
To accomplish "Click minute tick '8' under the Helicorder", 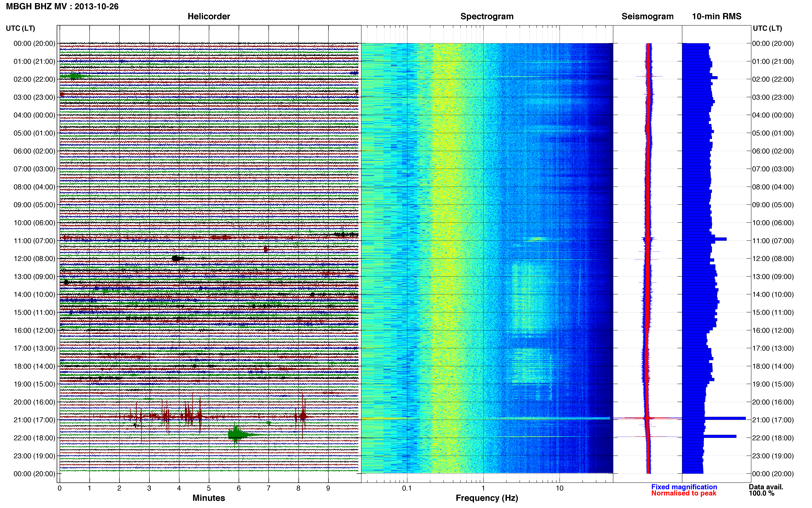I will click(x=298, y=488).
